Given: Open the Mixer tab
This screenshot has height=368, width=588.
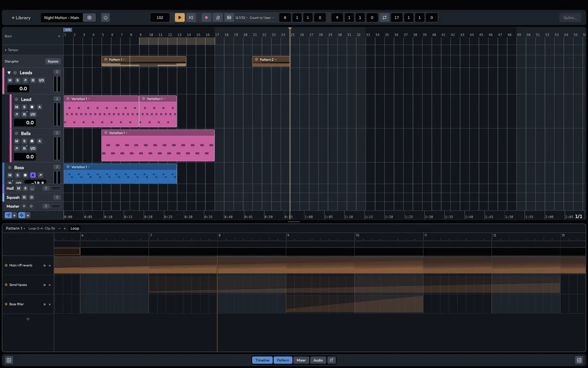Looking at the screenshot, I should click(x=301, y=360).
